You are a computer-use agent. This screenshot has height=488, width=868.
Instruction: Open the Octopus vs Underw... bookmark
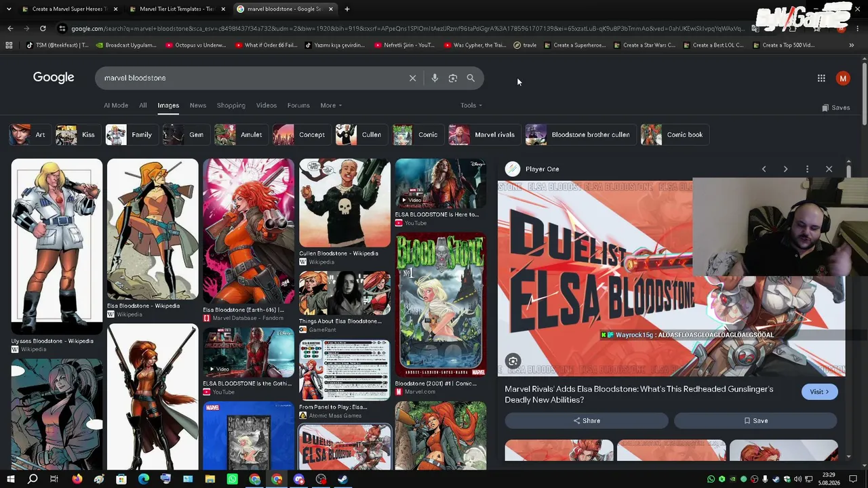[195, 45]
